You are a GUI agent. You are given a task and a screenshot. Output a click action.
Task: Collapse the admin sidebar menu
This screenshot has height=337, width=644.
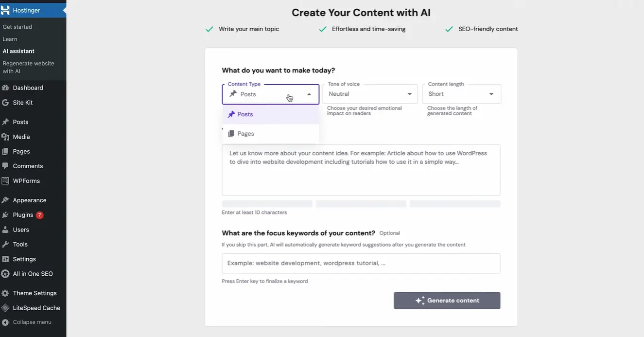point(33,322)
